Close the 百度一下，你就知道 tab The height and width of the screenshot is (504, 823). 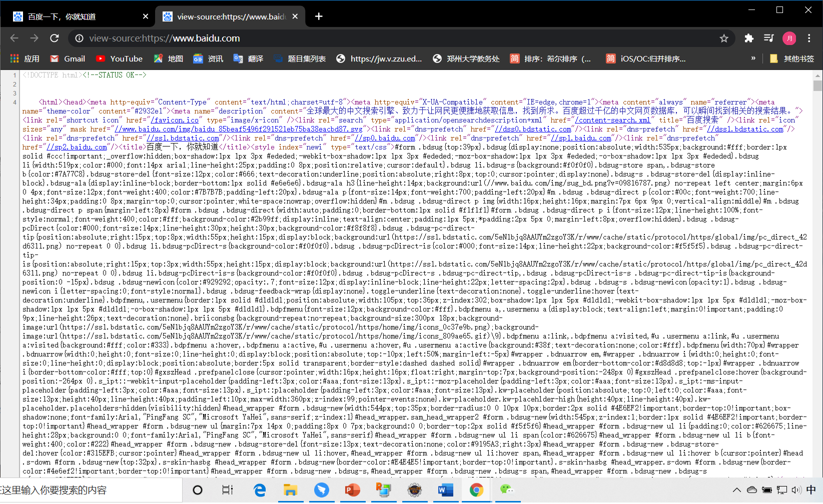pos(146,16)
